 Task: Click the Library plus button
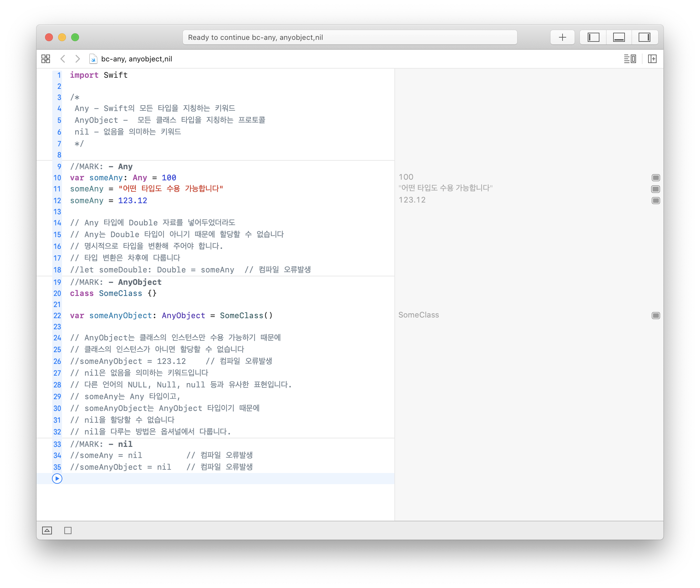click(562, 37)
